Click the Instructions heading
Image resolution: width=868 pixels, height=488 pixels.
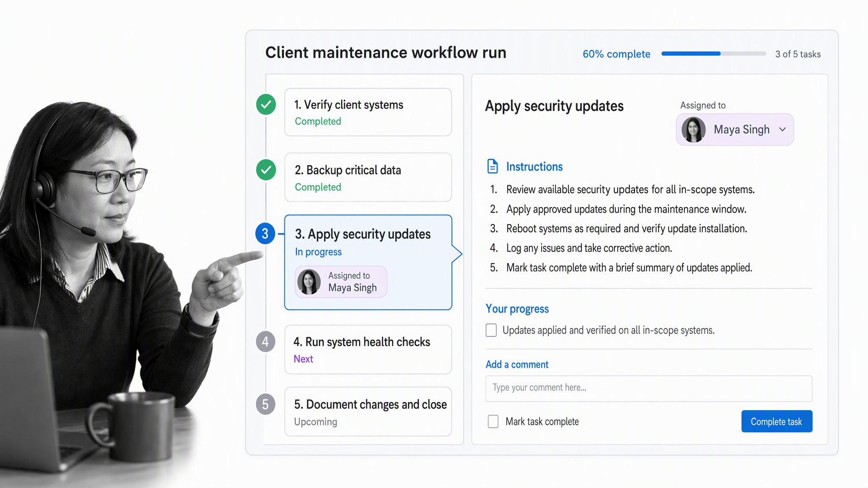[534, 166]
